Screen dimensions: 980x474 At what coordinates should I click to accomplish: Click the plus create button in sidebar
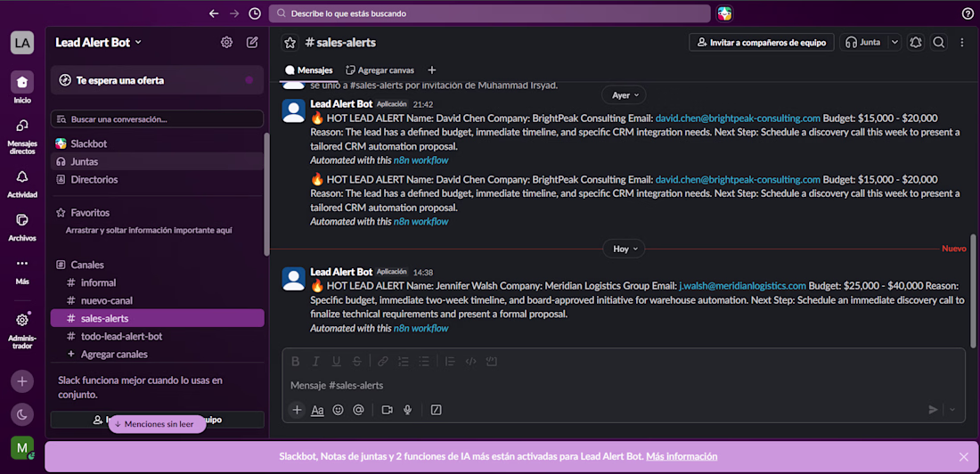click(x=22, y=380)
